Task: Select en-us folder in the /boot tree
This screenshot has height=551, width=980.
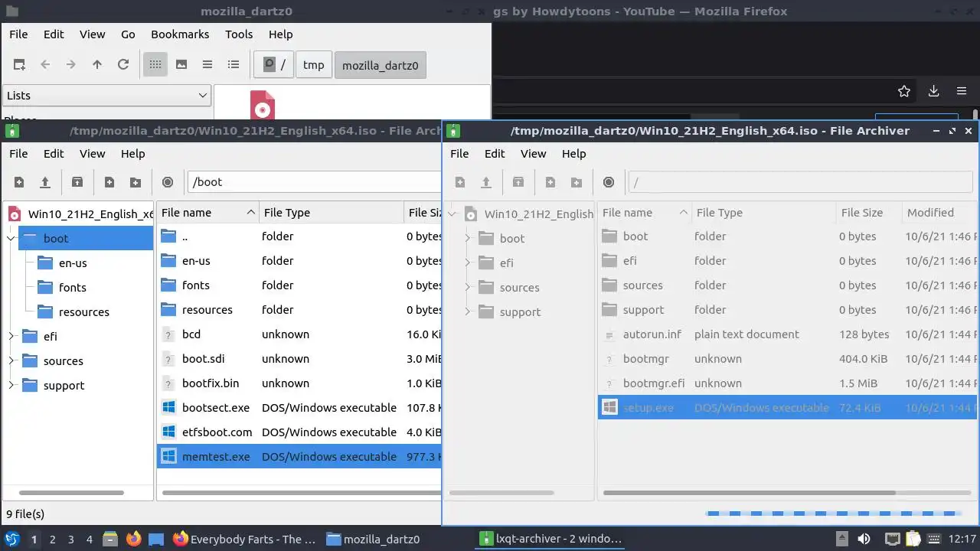Action: (73, 263)
